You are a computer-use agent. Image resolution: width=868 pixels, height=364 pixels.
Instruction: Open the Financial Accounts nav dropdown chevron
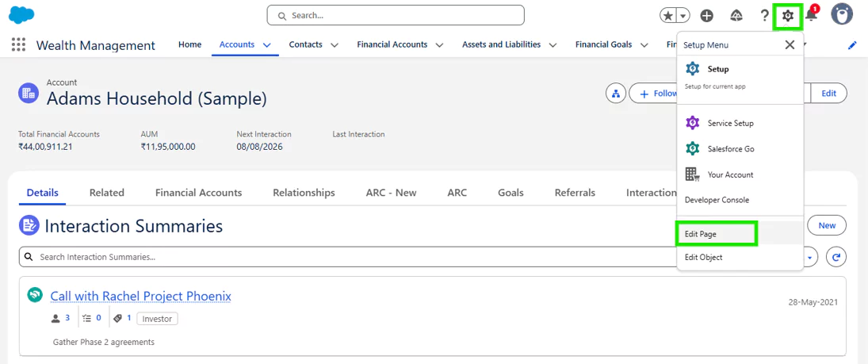440,45
